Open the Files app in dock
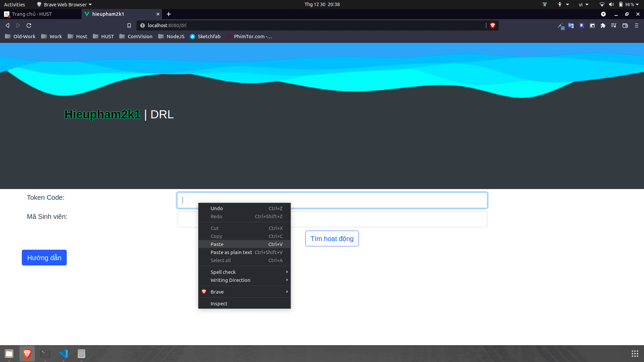 [x=9, y=354]
